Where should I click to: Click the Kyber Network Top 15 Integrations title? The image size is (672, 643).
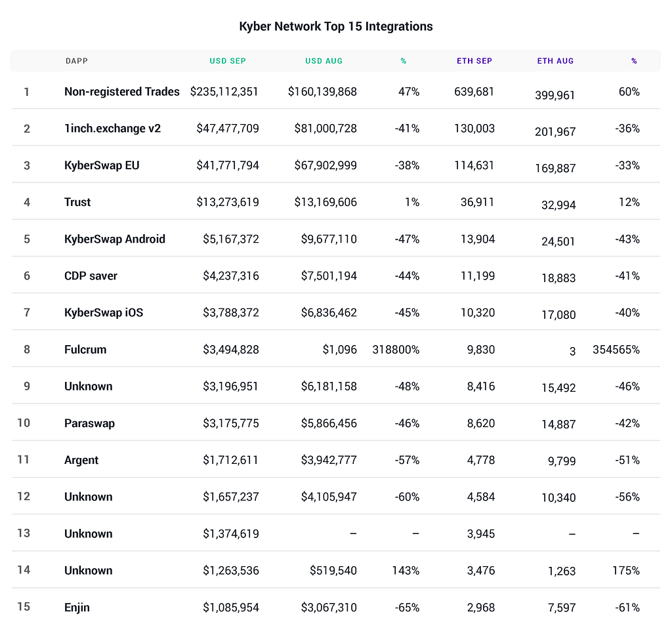pyautogui.click(x=336, y=27)
